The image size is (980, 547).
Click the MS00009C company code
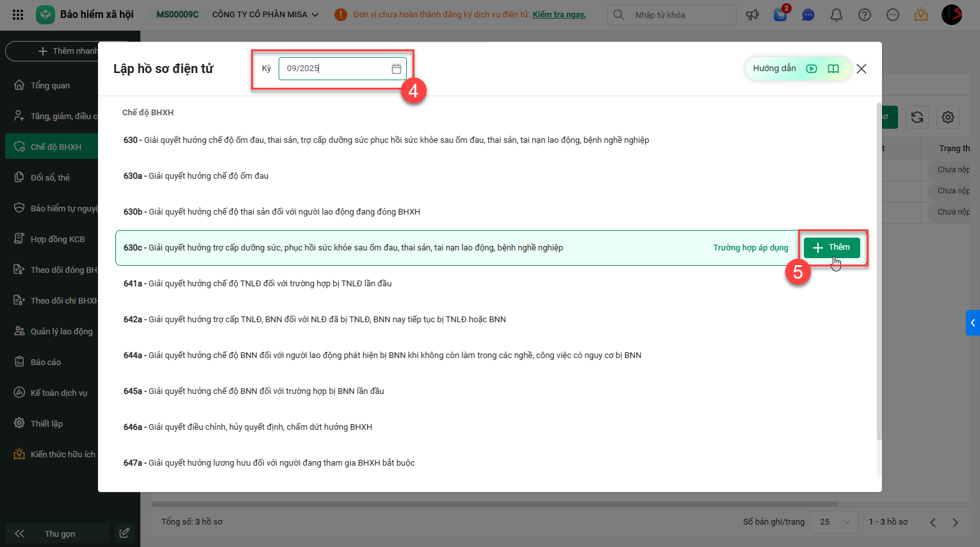click(x=177, y=14)
